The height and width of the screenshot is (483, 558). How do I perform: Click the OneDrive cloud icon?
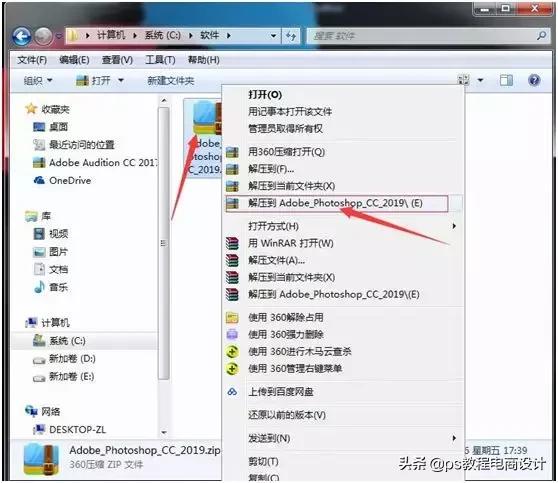pyautogui.click(x=39, y=180)
